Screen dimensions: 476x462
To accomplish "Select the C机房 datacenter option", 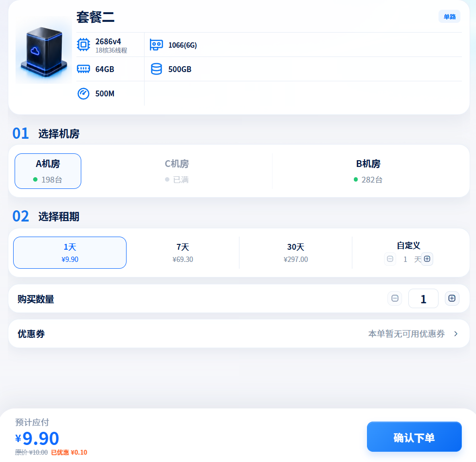I will 177,171.
